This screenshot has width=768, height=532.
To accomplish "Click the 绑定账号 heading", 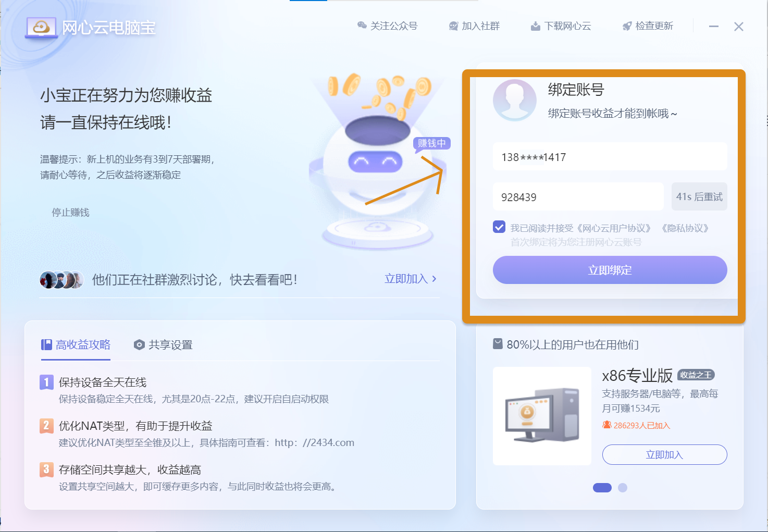I will pos(576,90).
